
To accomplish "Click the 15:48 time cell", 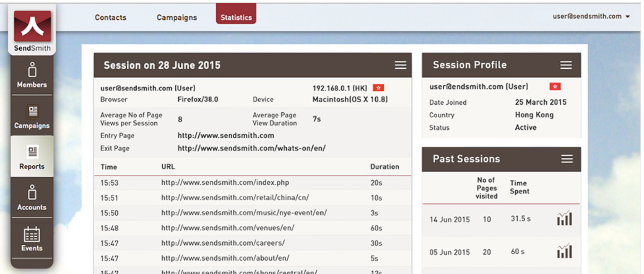I will tap(109, 228).
